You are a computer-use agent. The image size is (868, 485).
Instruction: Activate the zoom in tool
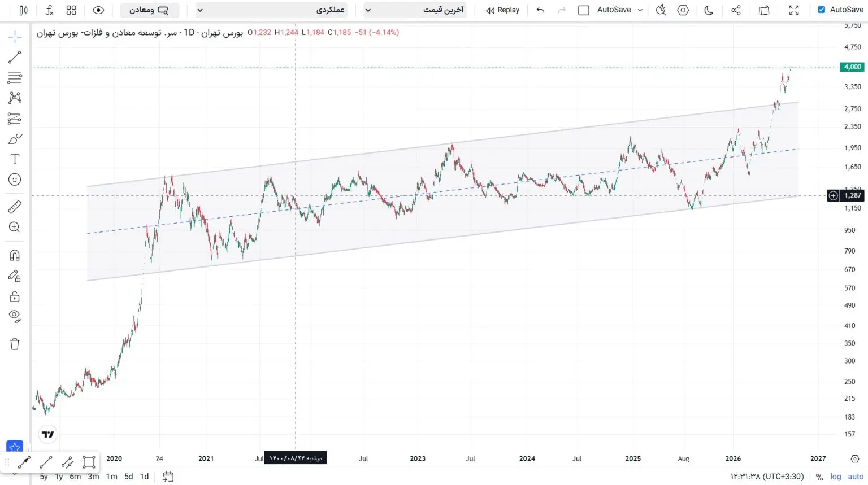click(15, 227)
